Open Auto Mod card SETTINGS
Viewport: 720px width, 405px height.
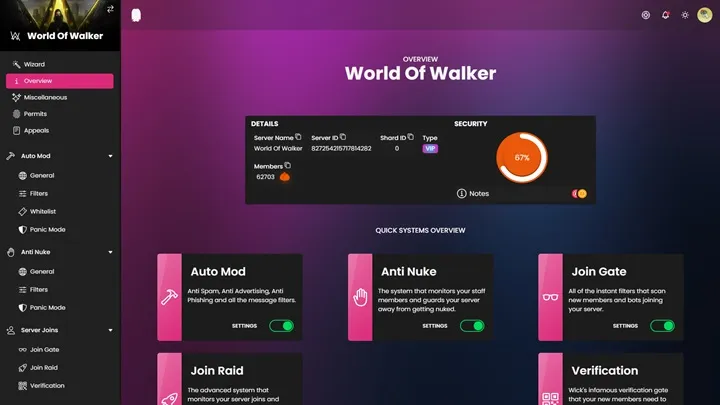click(244, 326)
